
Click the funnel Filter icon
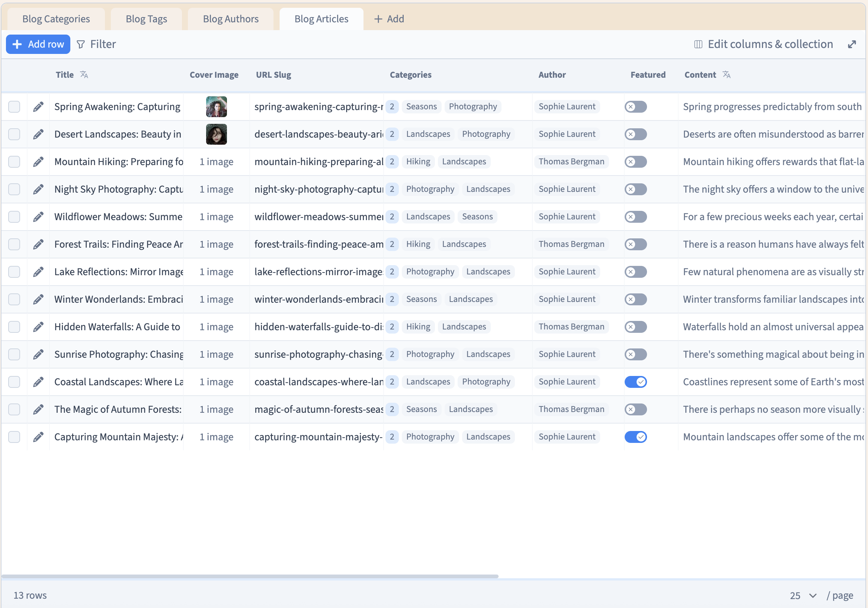(80, 45)
